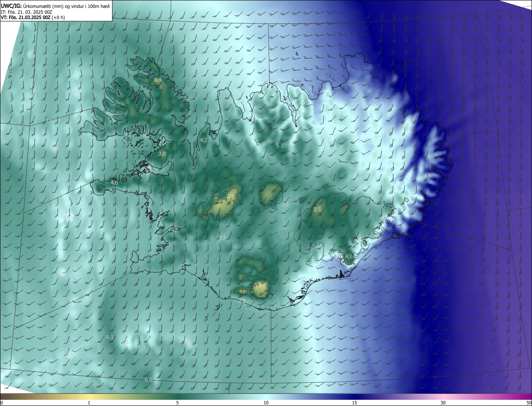Pick the yellow band of the color scale

click(89, 396)
